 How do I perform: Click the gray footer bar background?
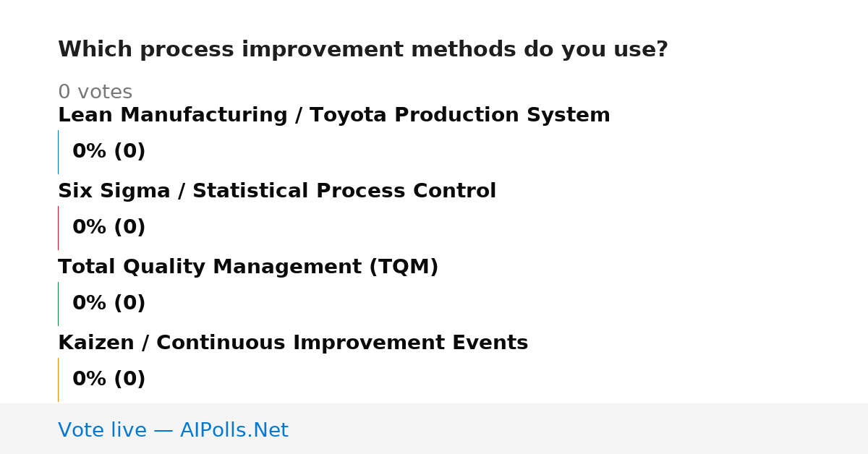[x=579, y=429]
